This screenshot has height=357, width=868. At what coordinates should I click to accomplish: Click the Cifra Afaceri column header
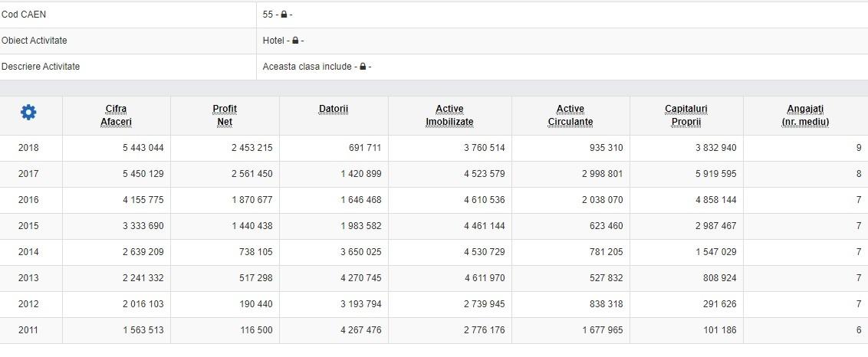coord(116,116)
